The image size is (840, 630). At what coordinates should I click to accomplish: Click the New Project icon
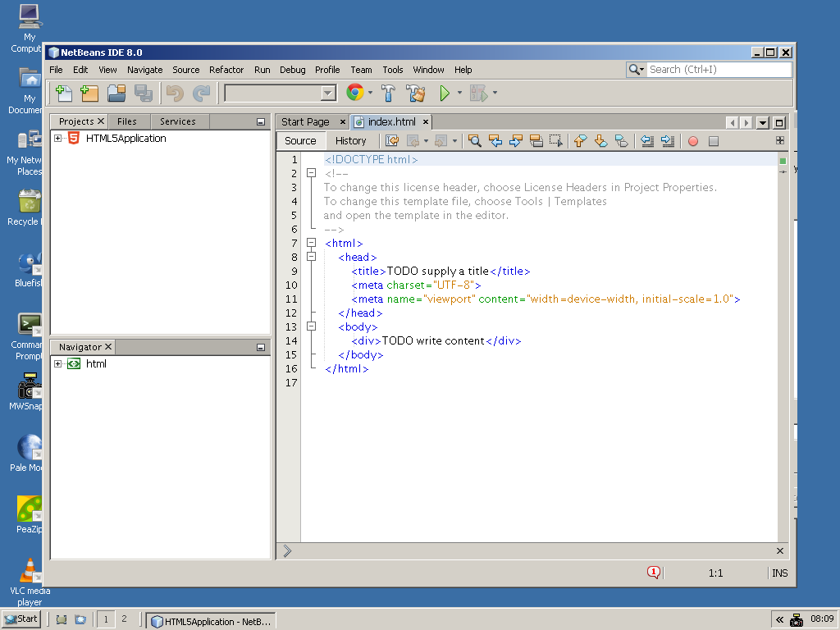[89, 94]
